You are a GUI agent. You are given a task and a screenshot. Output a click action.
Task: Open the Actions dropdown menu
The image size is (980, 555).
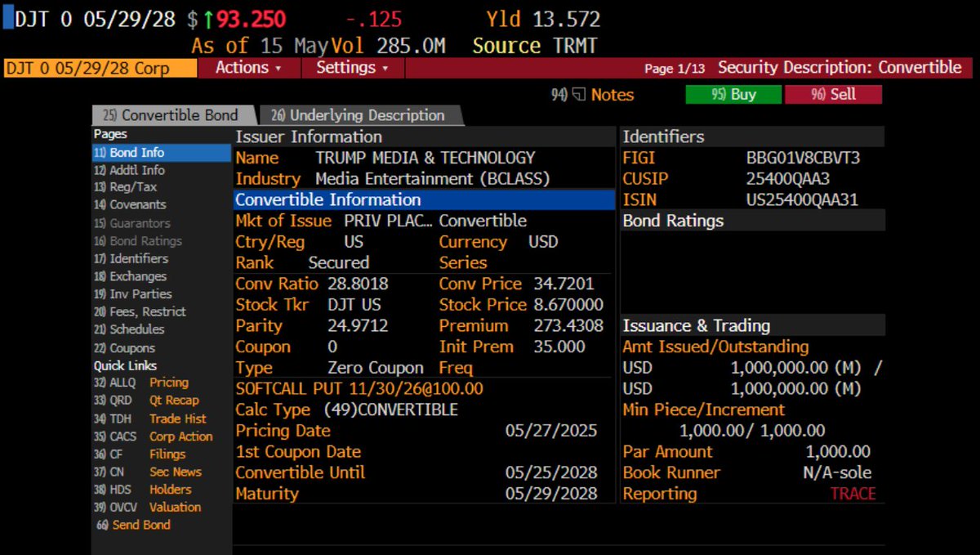point(249,68)
